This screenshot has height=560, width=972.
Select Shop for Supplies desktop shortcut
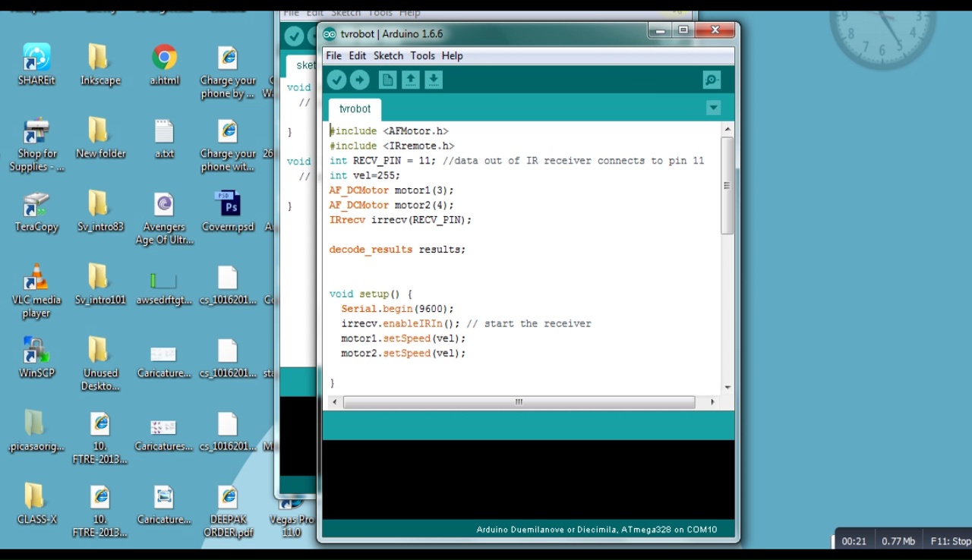point(36,145)
